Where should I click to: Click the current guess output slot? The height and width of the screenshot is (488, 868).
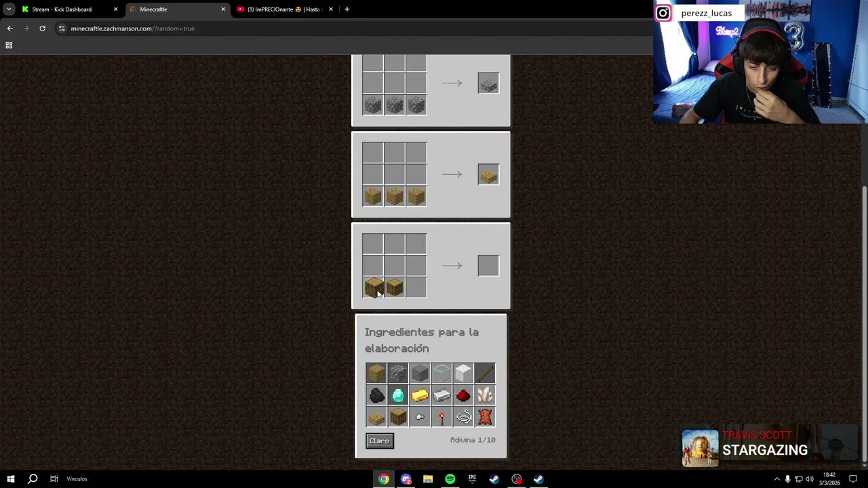[x=488, y=266]
